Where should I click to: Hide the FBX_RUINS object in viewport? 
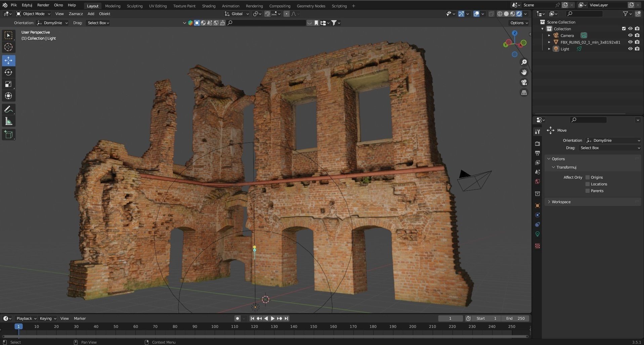click(x=630, y=42)
